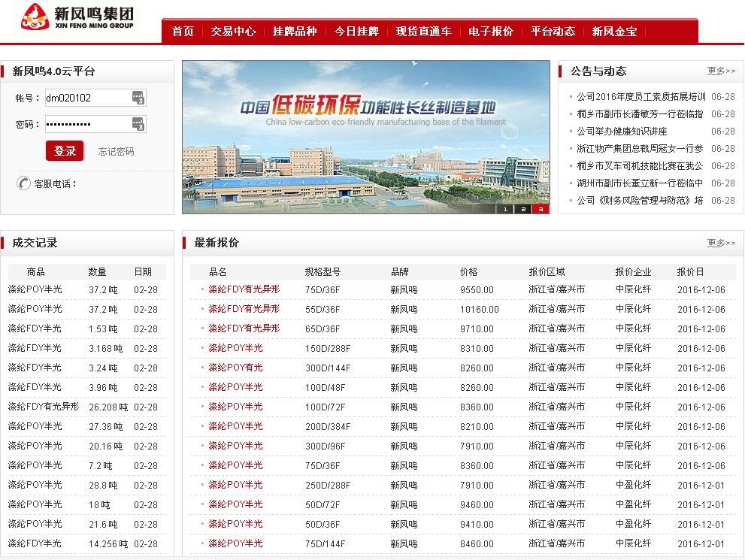Click the 报价企业 column header
745x560 pixels.
[x=633, y=271]
